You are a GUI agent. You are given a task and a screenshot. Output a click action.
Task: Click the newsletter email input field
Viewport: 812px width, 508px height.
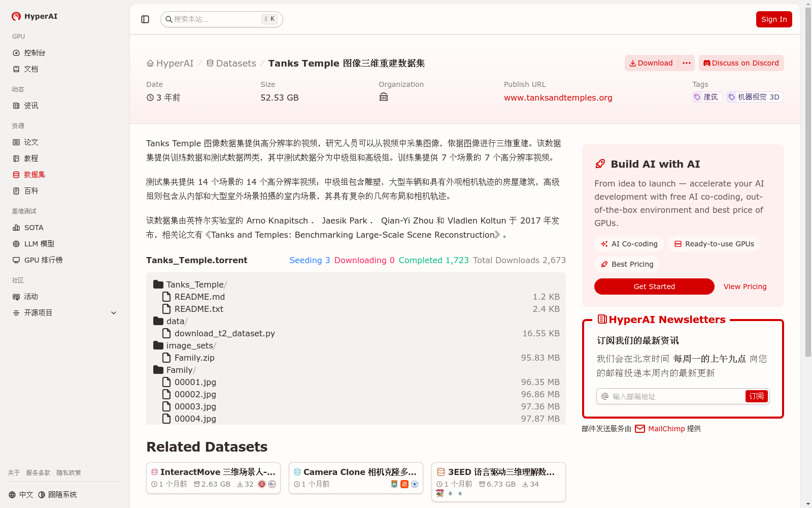(677, 396)
